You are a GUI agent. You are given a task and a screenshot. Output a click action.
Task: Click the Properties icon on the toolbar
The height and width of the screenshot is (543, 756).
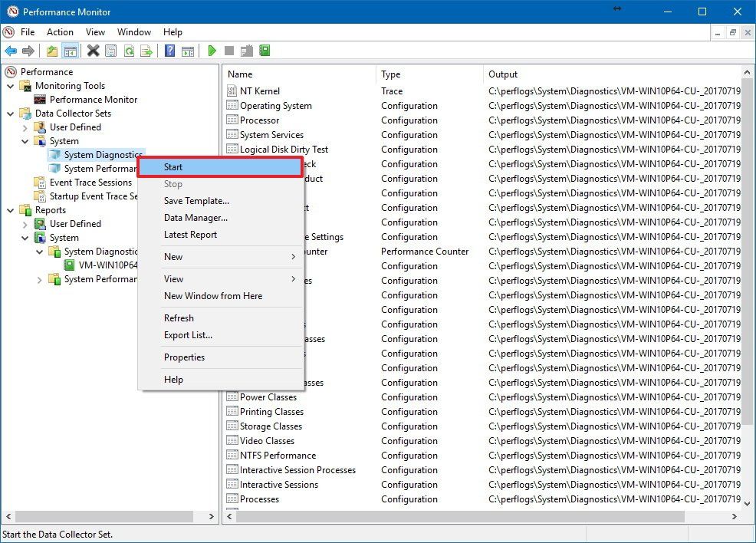pyautogui.click(x=112, y=51)
